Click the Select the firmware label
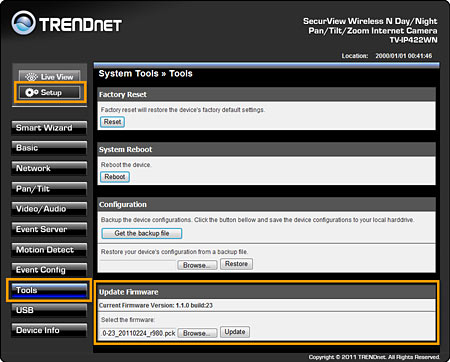The height and width of the screenshot is (362, 450). coord(128,320)
